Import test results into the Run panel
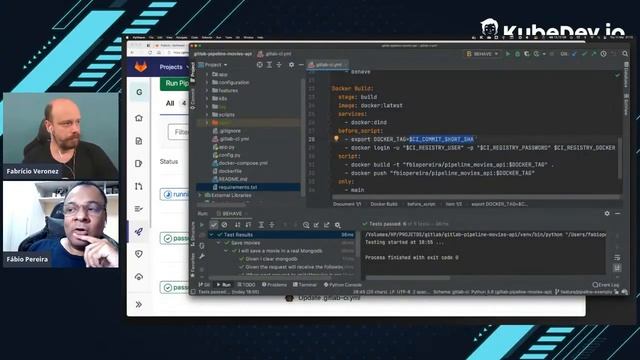The height and width of the screenshot is (360, 640). (x=316, y=225)
